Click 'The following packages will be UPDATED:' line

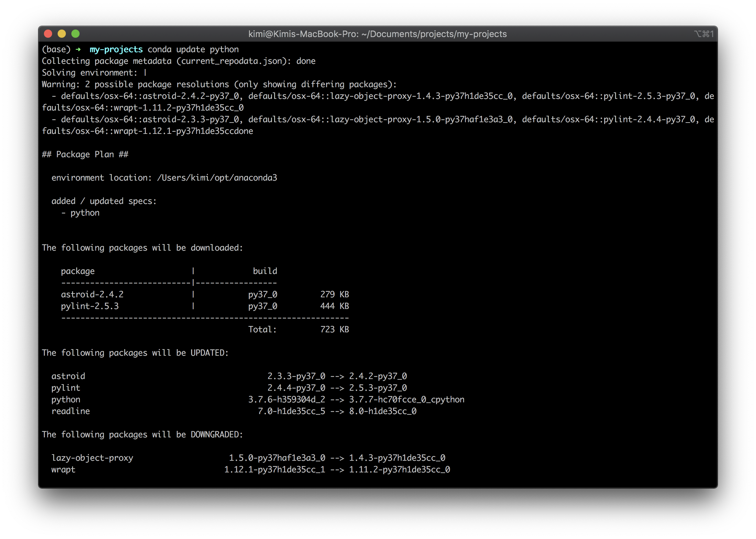click(135, 353)
